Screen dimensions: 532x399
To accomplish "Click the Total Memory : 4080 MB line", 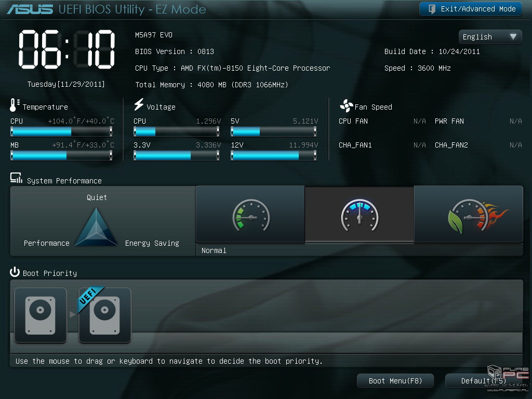I will [212, 85].
